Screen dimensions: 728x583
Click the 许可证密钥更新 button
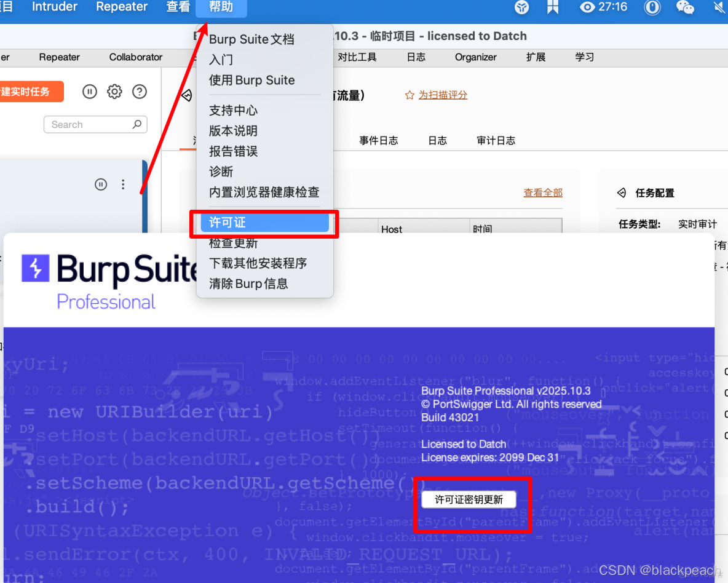(469, 499)
